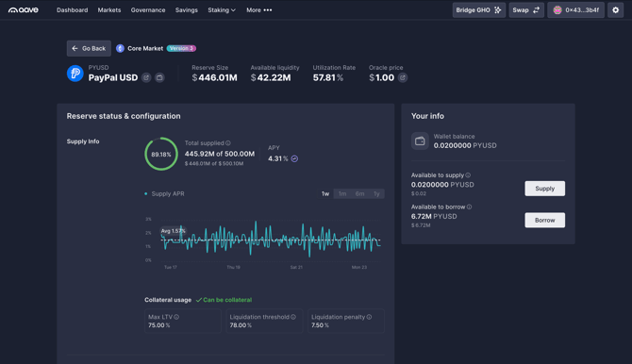
Task: Click the Core Market Ethereum icon
Action: pos(120,48)
